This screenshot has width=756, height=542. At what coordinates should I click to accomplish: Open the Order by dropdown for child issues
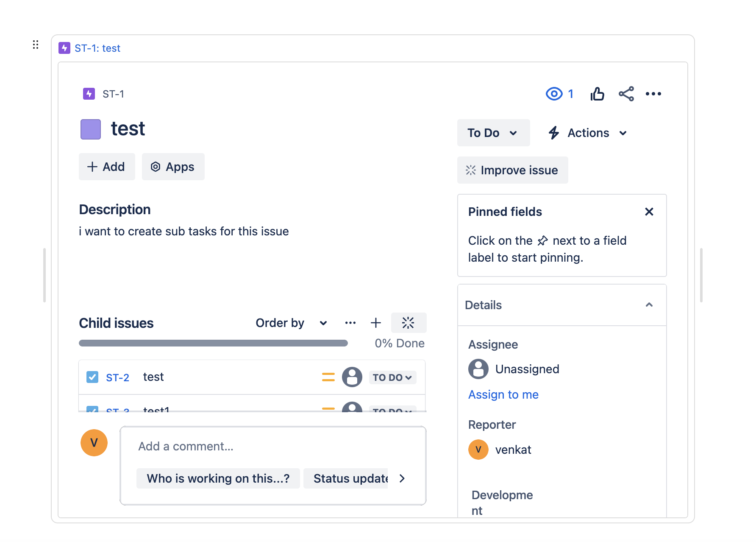pyautogui.click(x=292, y=323)
